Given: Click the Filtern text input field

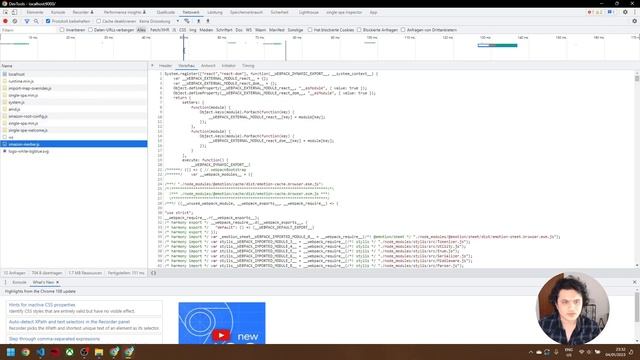Looking at the screenshot, I should tap(29, 30).
